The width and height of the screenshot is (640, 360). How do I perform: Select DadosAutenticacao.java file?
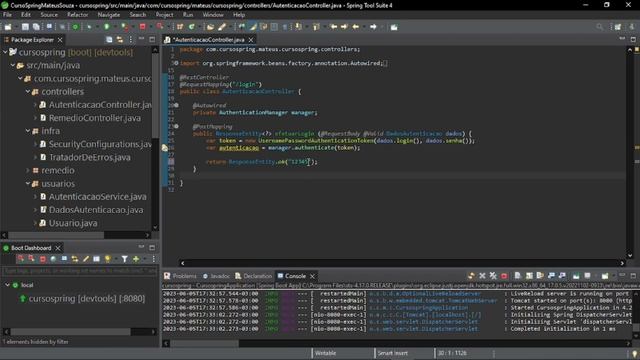pyautogui.click(x=96, y=210)
